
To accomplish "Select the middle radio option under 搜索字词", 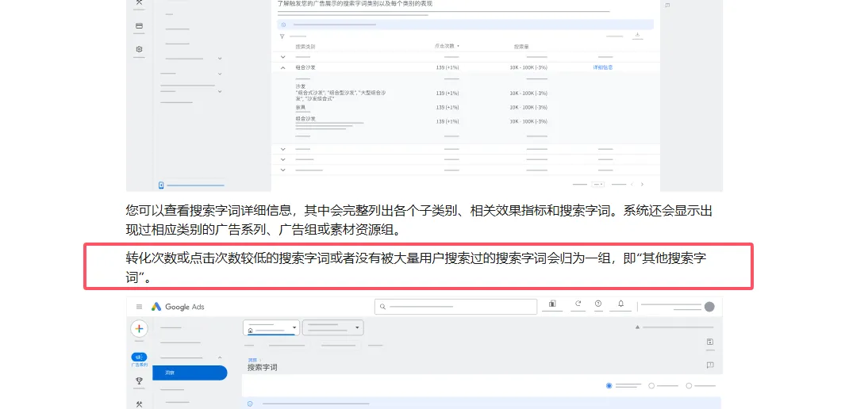I will tap(651, 386).
